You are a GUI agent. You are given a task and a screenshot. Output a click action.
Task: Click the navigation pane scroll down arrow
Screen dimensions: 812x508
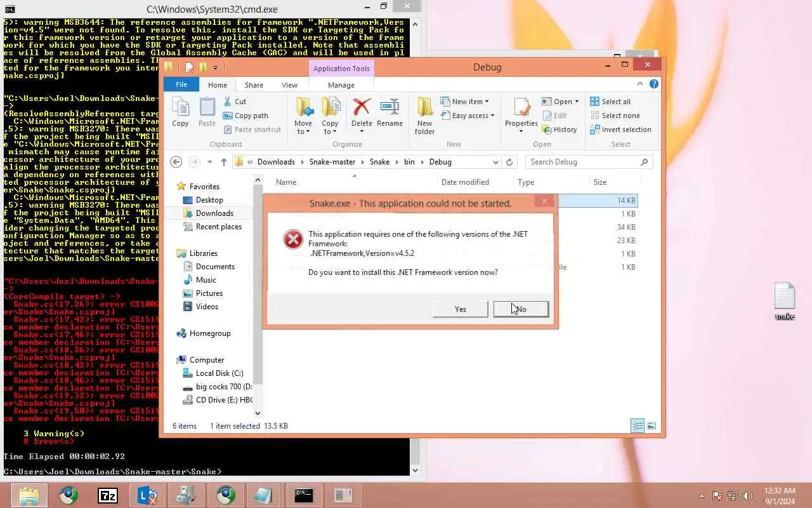[x=258, y=413]
